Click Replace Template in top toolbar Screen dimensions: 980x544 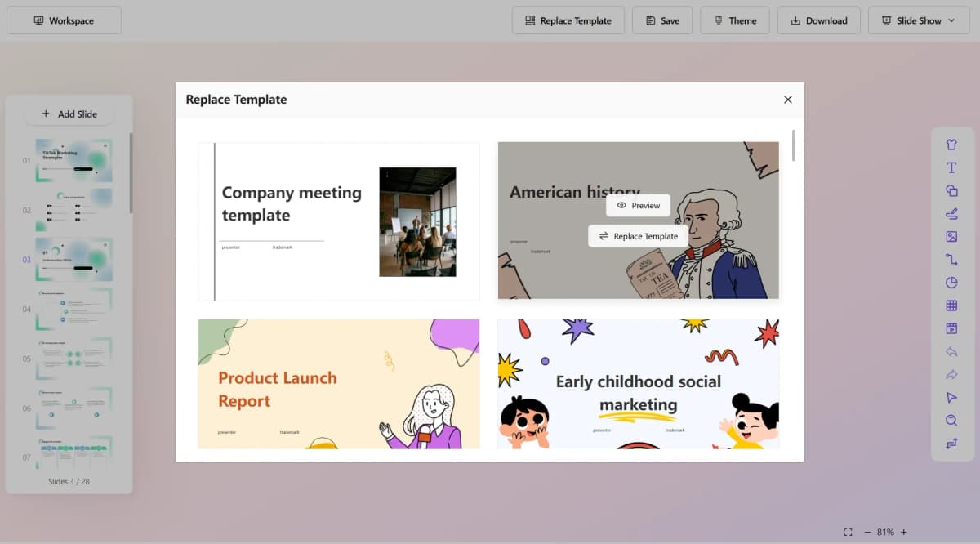(x=568, y=20)
